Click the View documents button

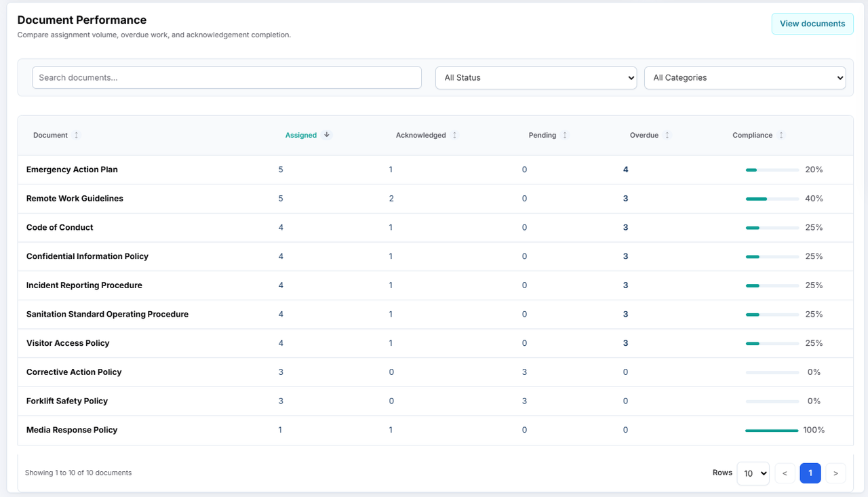(812, 24)
